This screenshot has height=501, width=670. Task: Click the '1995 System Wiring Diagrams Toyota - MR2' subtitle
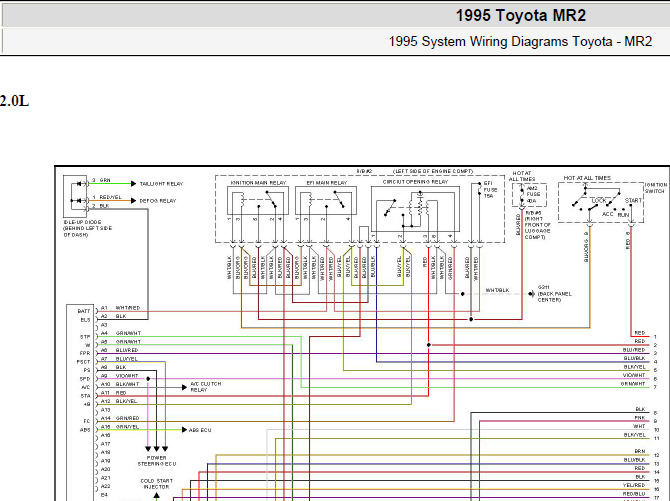pyautogui.click(x=520, y=41)
